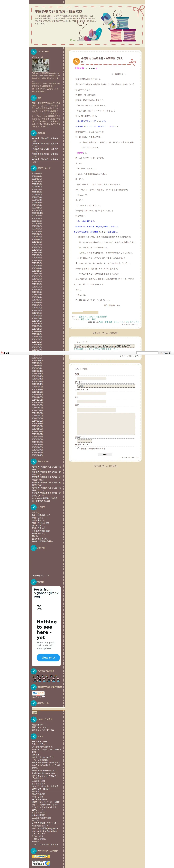Open category 名言・故事成語 (924)

tap(41, 515)
